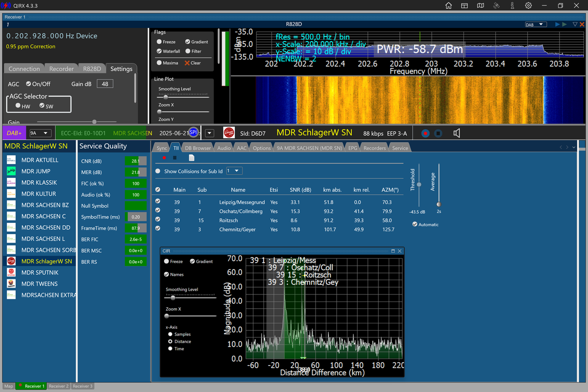
Task: Select the HW AGC option
Action: click(18, 106)
